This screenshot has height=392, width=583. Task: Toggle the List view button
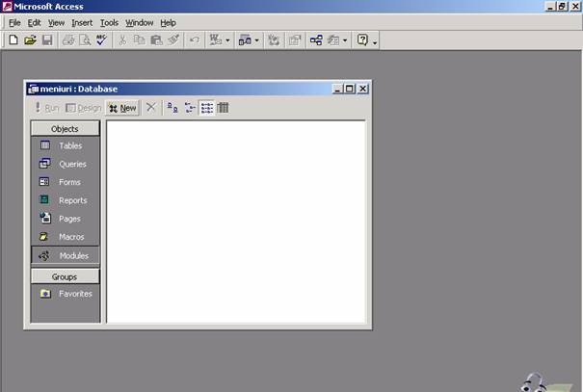[x=207, y=108]
